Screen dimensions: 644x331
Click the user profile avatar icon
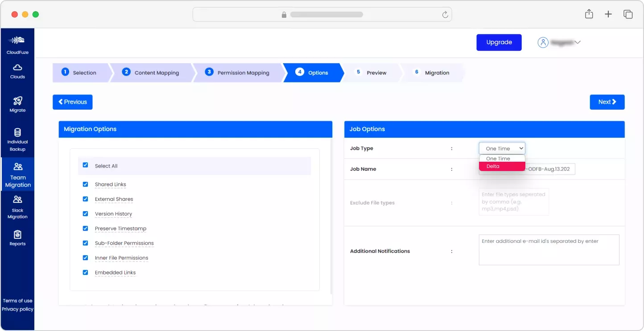tap(543, 42)
